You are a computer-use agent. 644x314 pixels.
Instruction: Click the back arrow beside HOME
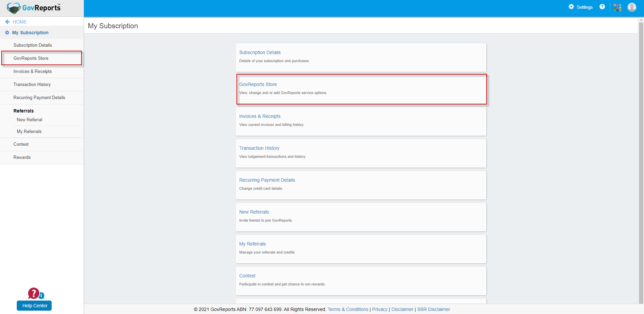tap(7, 22)
